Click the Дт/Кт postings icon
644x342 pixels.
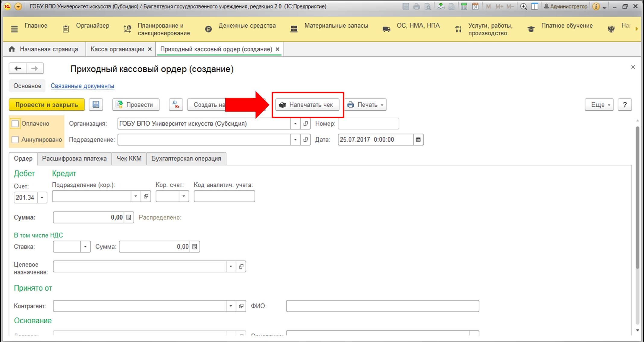[x=176, y=105]
